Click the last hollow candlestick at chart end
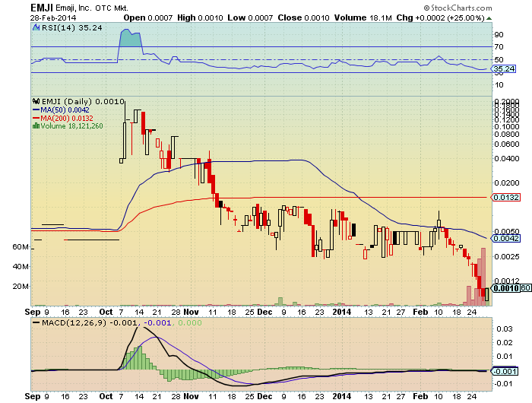The image size is (532, 403). (x=487, y=294)
